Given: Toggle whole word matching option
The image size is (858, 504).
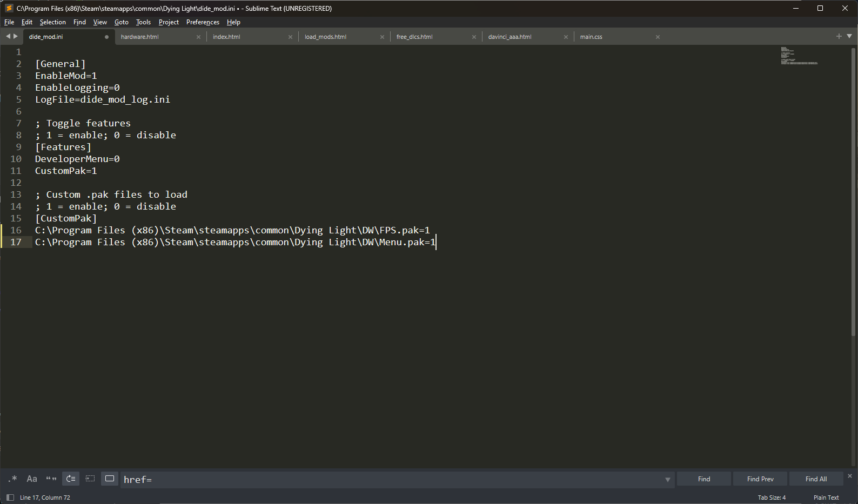Looking at the screenshot, I should click(x=51, y=479).
